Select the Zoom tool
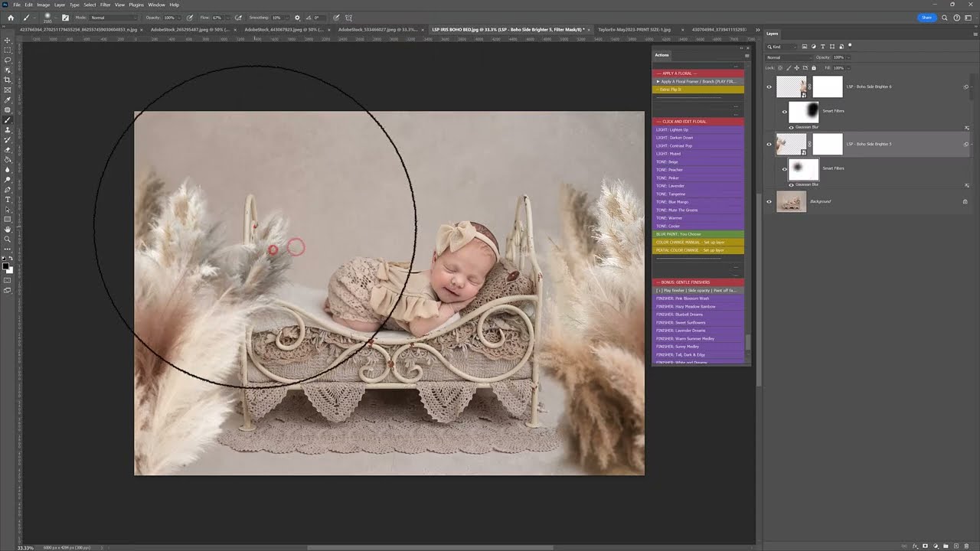 8,240
